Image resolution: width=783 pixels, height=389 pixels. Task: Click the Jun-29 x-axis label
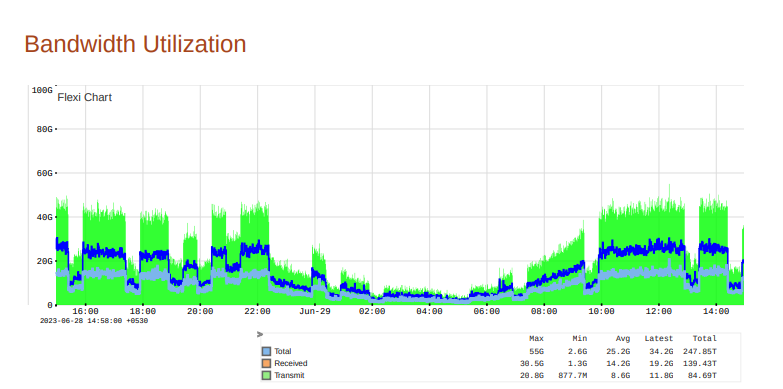315,311
